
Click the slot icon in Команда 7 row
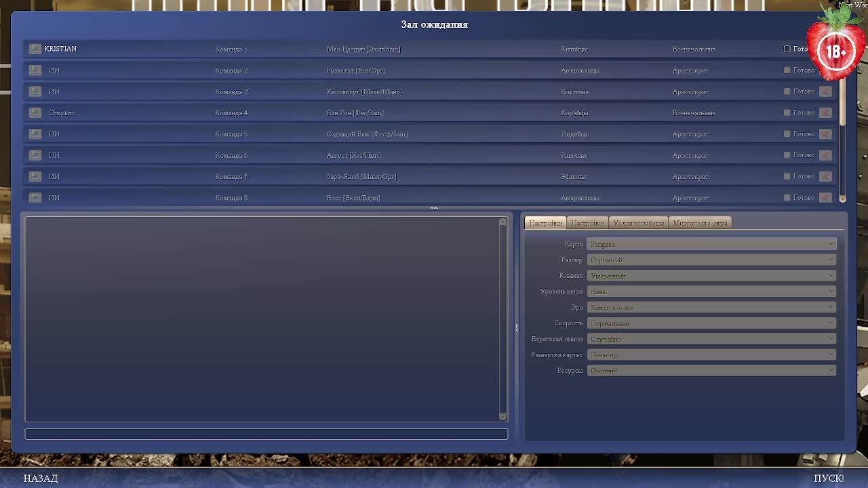[x=35, y=176]
